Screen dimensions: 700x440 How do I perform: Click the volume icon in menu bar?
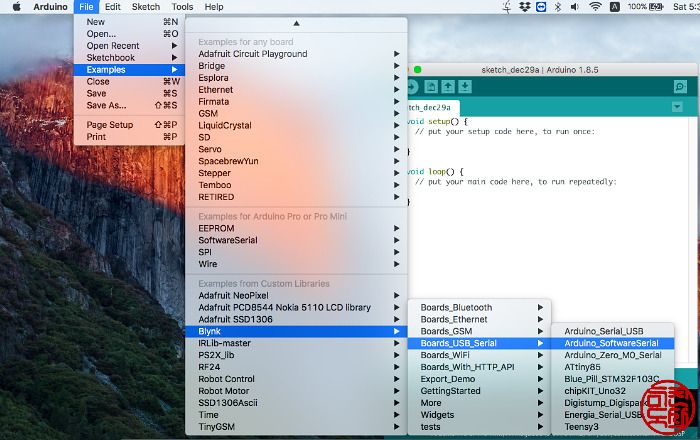[x=575, y=7]
